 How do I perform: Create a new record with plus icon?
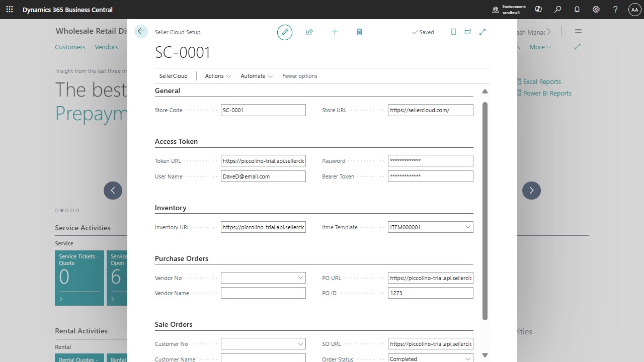click(x=335, y=32)
